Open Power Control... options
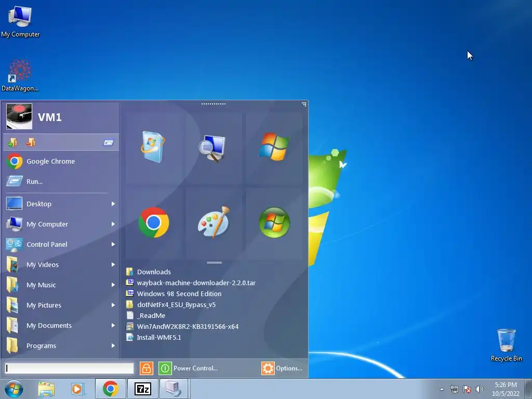 coord(195,368)
